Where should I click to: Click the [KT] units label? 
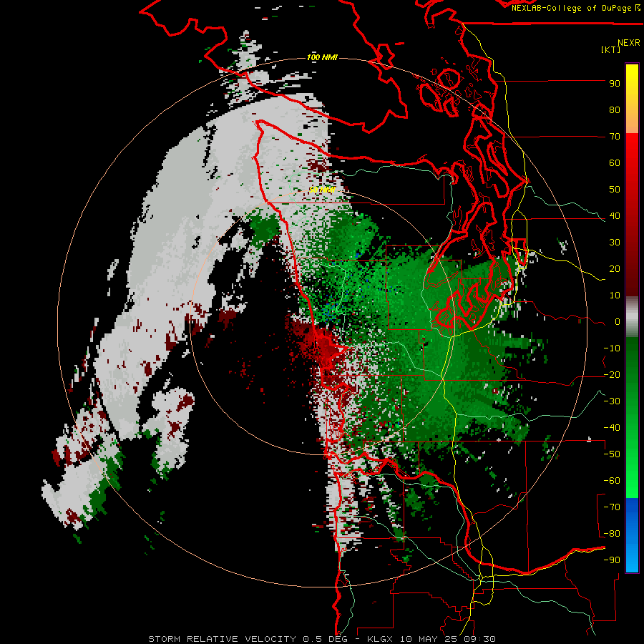click(x=610, y=49)
